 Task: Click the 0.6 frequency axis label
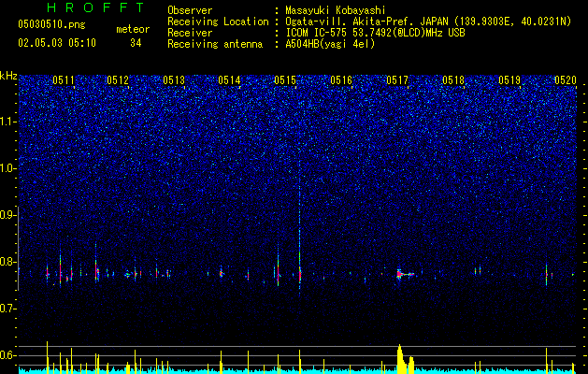click(x=7, y=355)
